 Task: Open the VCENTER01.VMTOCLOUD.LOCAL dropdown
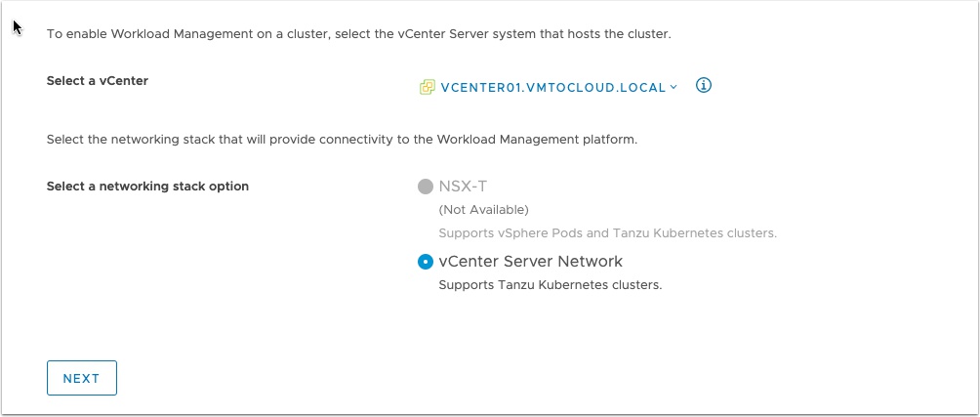pyautogui.click(x=552, y=87)
